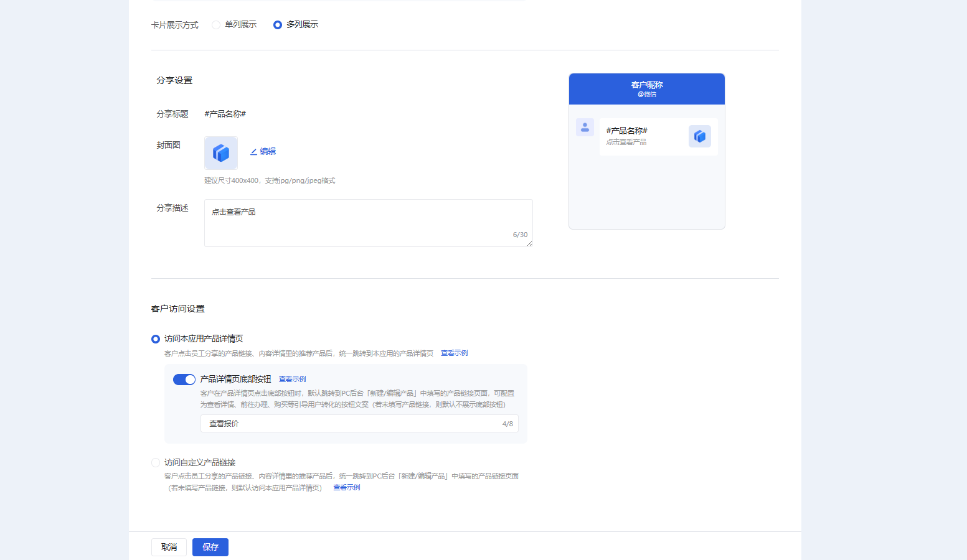Click the 取消 button
This screenshot has height=560, width=967.
tap(169, 547)
